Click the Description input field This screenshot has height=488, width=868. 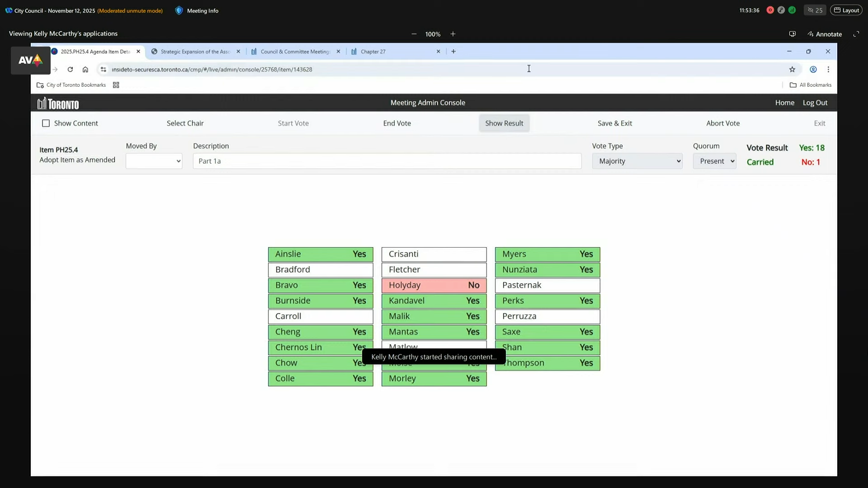click(387, 161)
